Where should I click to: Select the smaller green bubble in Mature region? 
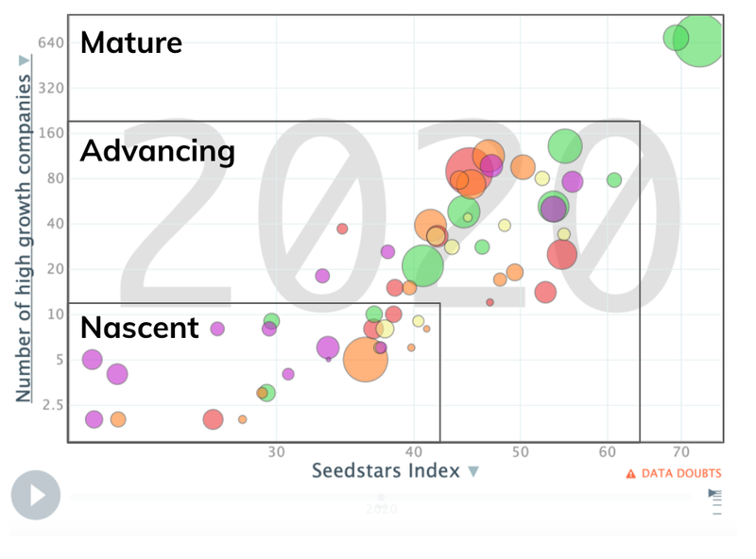click(x=676, y=38)
